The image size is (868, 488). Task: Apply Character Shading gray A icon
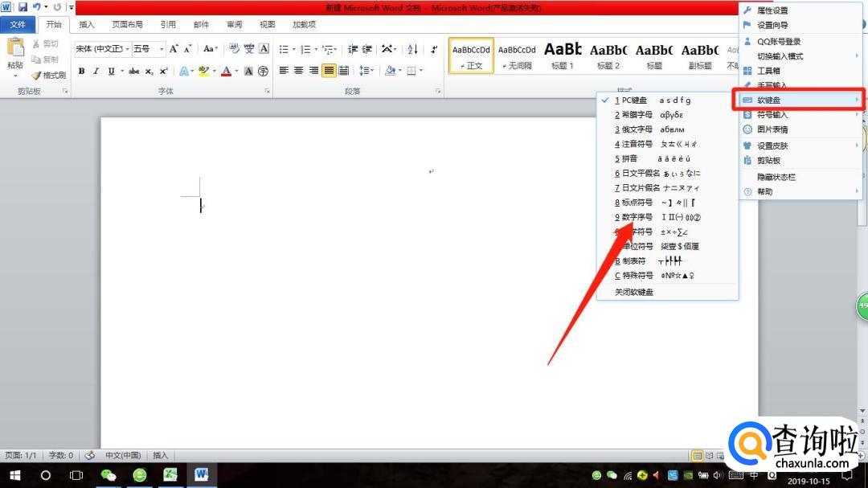tap(248, 71)
